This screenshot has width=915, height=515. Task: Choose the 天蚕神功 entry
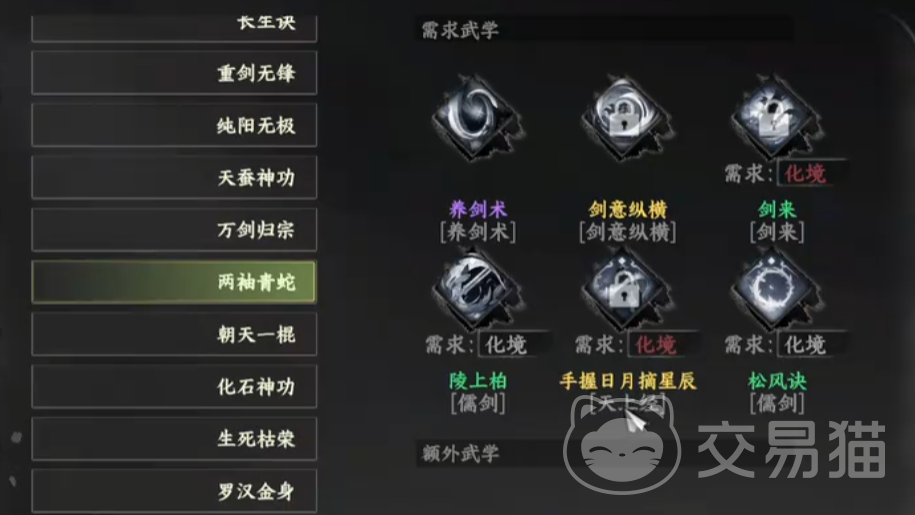[174, 177]
